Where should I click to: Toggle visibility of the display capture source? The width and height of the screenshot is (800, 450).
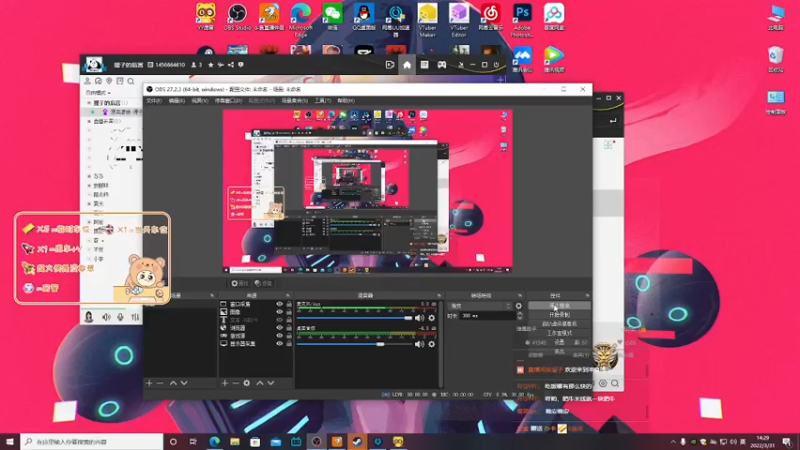(280, 344)
